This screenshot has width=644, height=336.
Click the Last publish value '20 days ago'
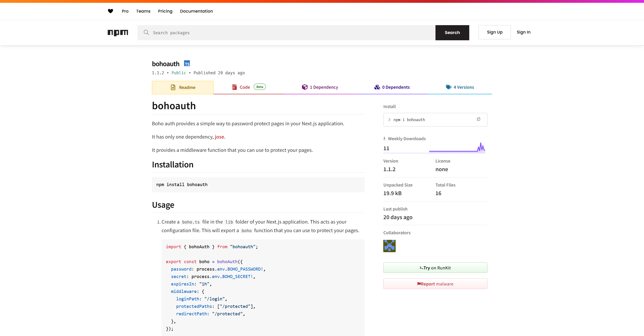click(x=398, y=217)
